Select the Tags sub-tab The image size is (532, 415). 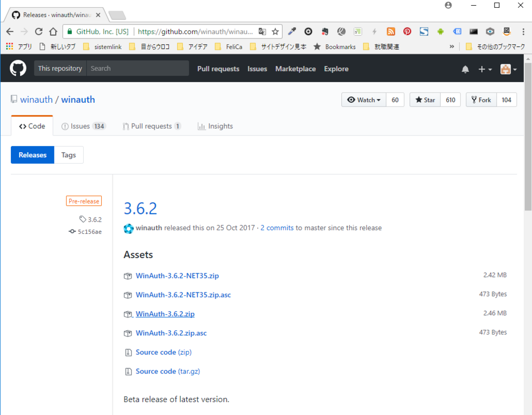(x=69, y=155)
